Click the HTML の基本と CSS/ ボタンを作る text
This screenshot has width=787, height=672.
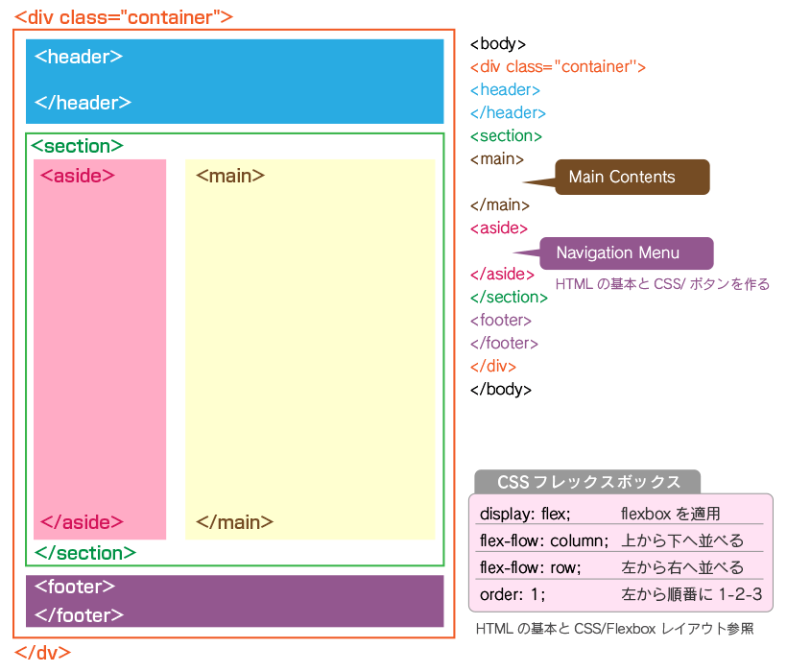pyautogui.click(x=662, y=285)
